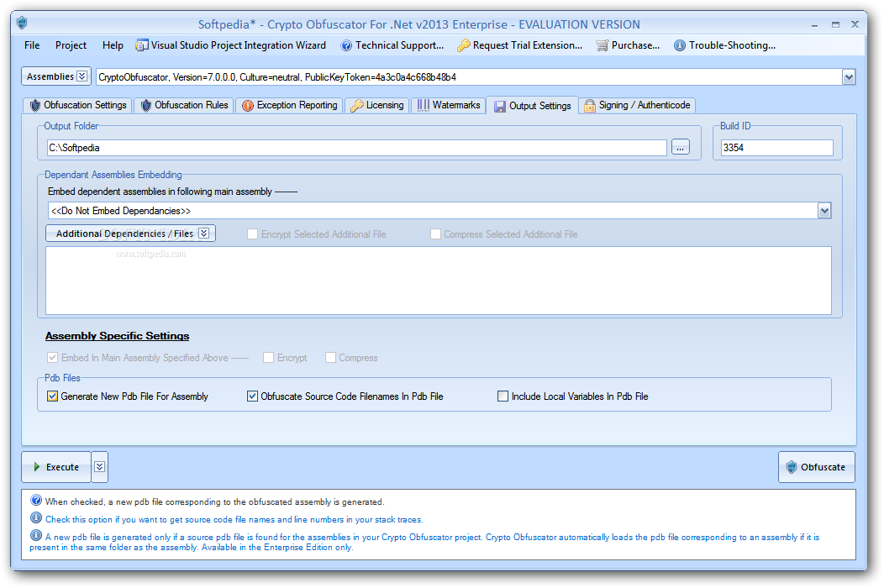Click the green play arrow on Execute
This screenshot has width=884, height=588.
click(x=37, y=467)
